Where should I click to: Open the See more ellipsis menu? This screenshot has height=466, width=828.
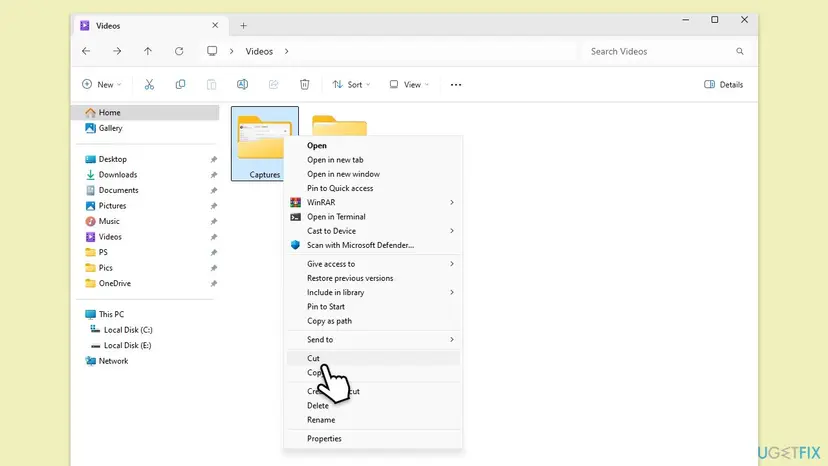(456, 85)
